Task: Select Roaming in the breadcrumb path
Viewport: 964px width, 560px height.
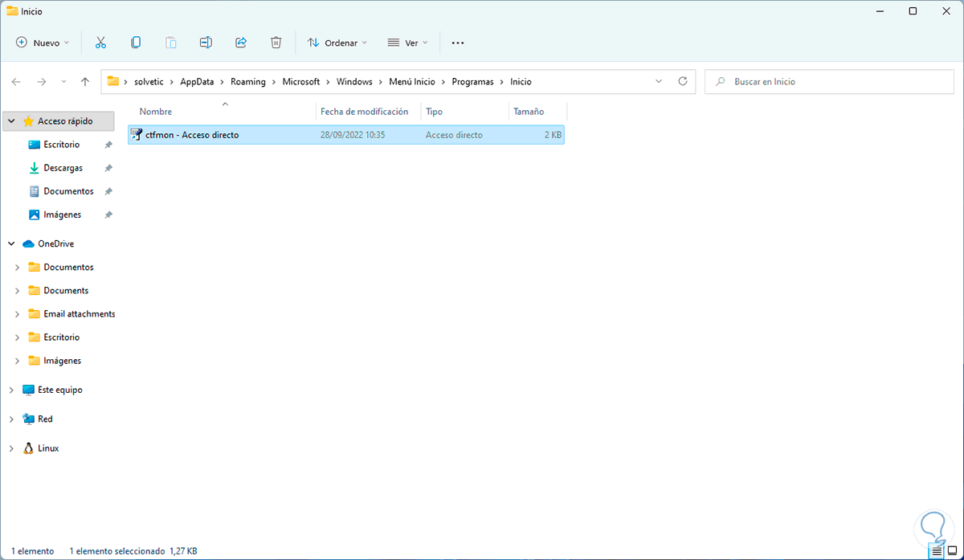Action: (x=247, y=81)
